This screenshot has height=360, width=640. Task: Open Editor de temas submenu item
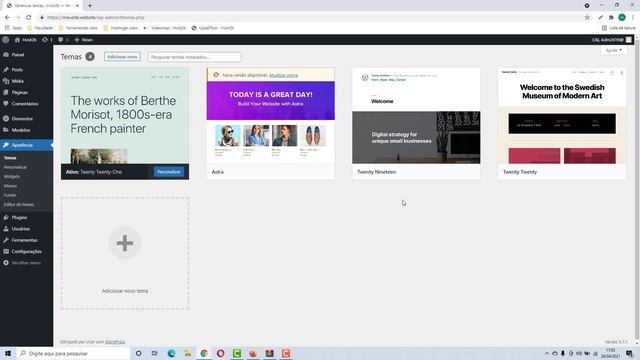pyautogui.click(x=19, y=204)
